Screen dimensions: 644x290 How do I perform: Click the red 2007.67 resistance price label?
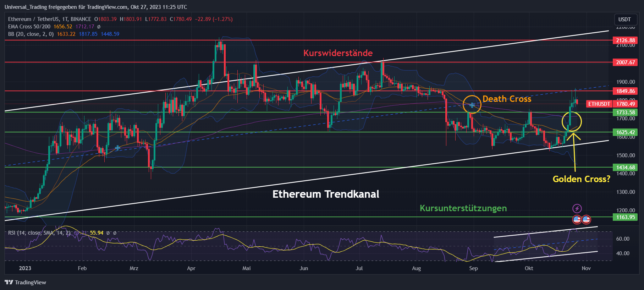point(625,62)
